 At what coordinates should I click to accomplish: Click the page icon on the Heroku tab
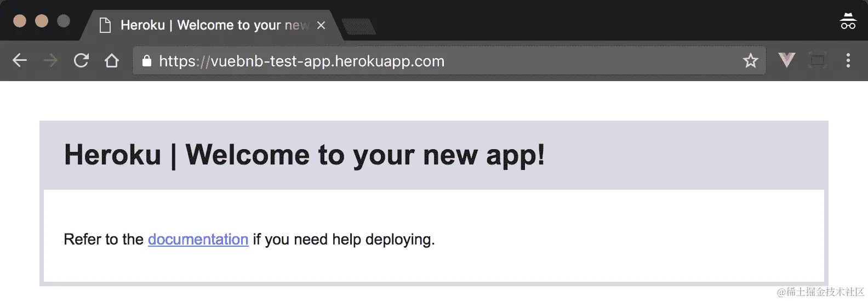tap(105, 25)
